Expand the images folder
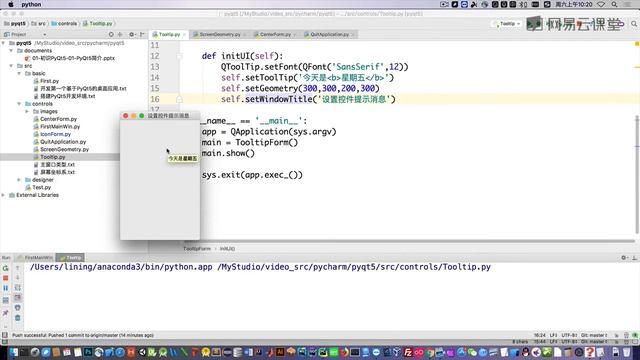 (27, 111)
